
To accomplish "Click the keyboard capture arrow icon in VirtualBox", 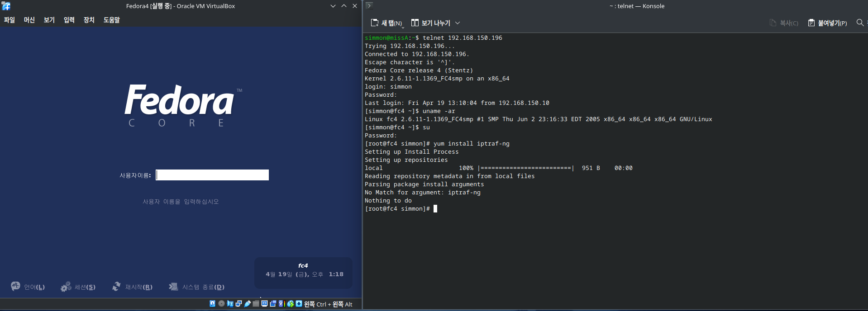I will click(x=299, y=304).
